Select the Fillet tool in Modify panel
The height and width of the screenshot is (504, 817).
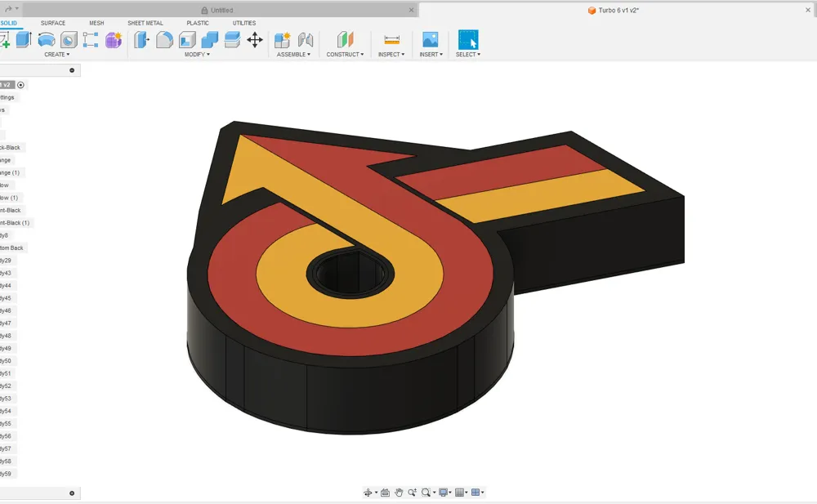coord(163,39)
